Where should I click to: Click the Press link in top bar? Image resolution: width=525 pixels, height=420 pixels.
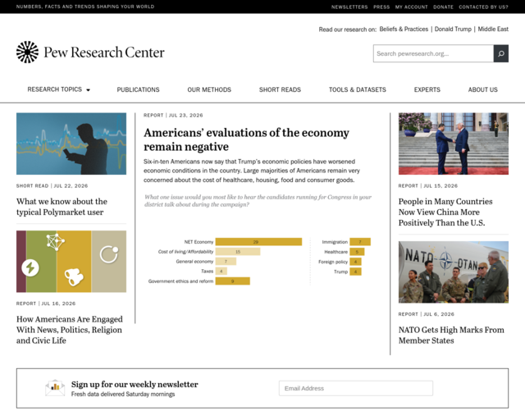[381, 7]
